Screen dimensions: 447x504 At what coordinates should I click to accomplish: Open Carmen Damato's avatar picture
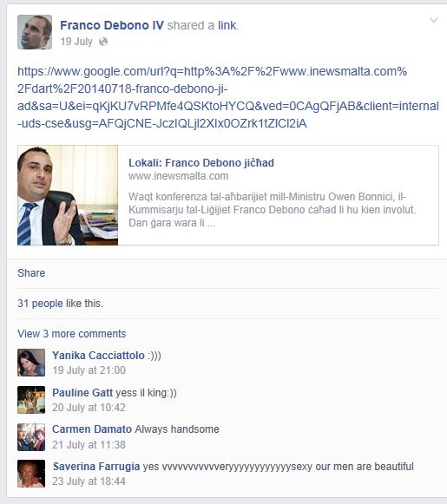tap(31, 437)
